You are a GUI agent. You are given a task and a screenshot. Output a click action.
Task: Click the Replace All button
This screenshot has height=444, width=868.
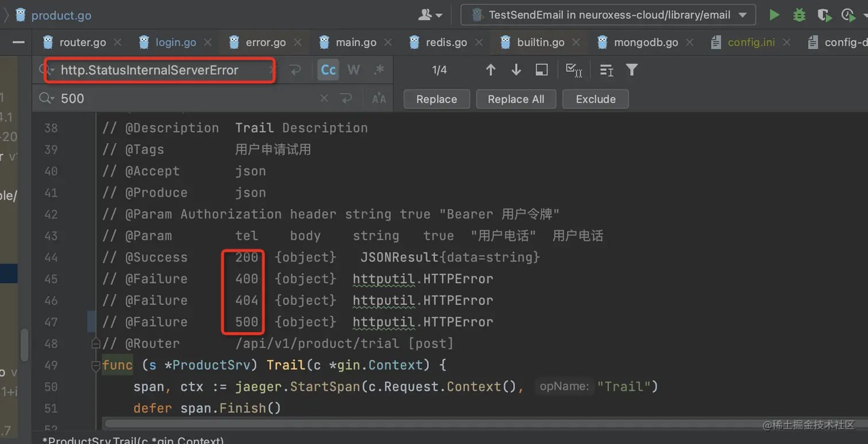516,99
